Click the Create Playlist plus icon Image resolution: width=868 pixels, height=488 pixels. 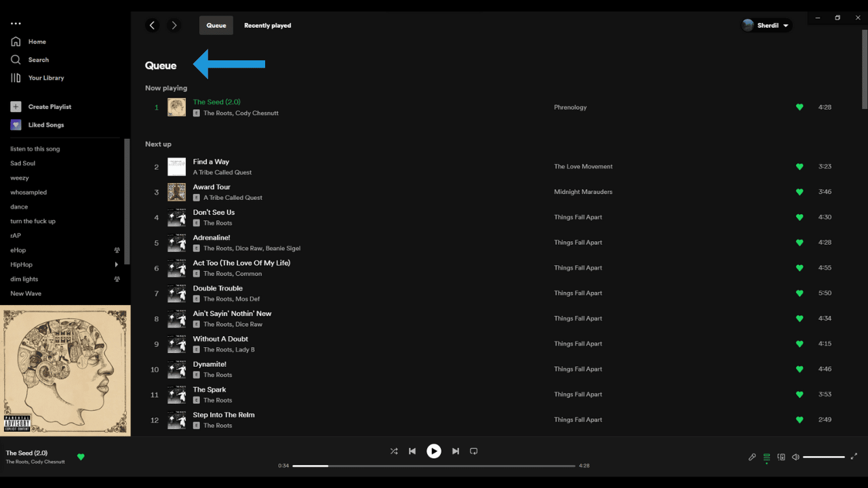pyautogui.click(x=16, y=106)
